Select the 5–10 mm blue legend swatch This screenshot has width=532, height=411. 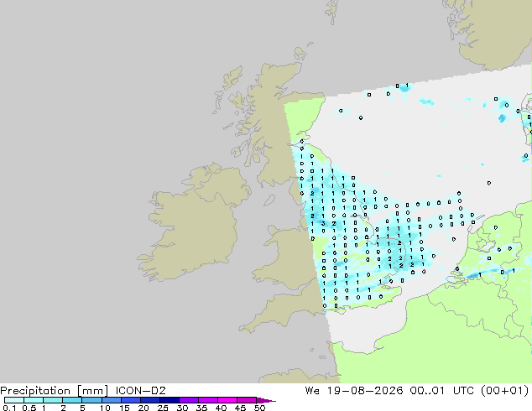point(92,400)
